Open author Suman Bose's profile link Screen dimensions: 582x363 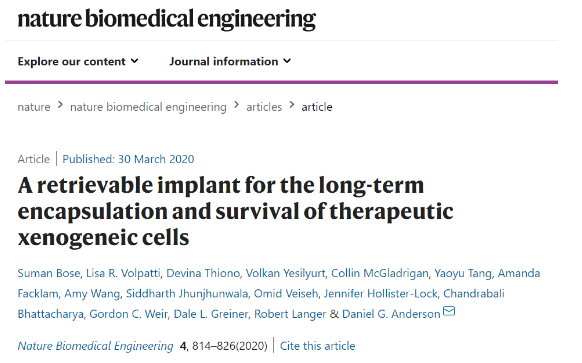tap(49, 273)
